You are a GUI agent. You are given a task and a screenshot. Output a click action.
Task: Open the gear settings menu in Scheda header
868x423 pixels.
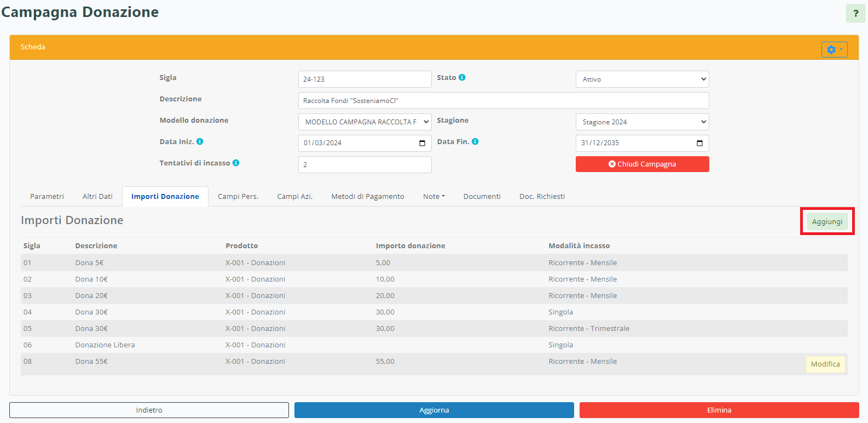pos(834,50)
